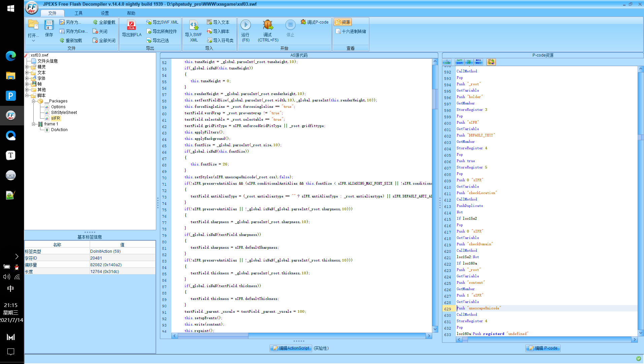Import SWF XML with 导入SWF XML
The image size is (644, 364).
pyautogui.click(x=194, y=31)
